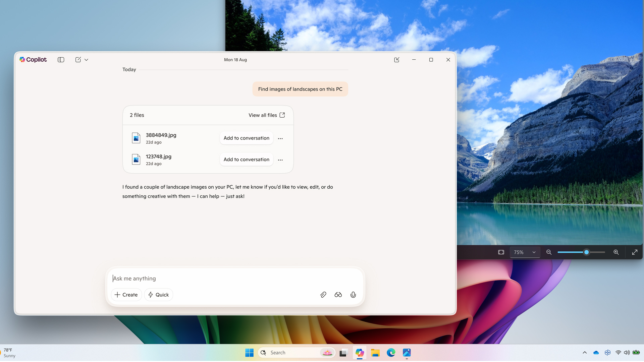Viewport: 644px width, 362px height.
Task: Show hidden system tray icons
Action: (x=585, y=353)
